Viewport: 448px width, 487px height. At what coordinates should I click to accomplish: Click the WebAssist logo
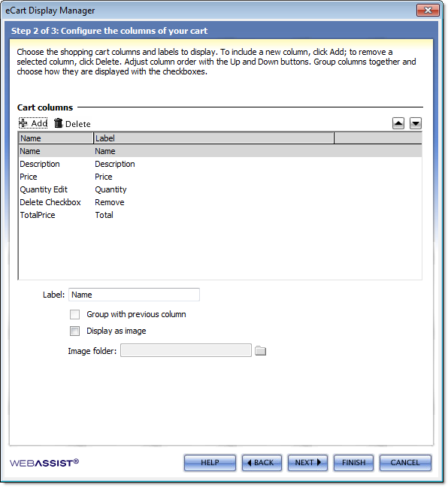(x=44, y=463)
